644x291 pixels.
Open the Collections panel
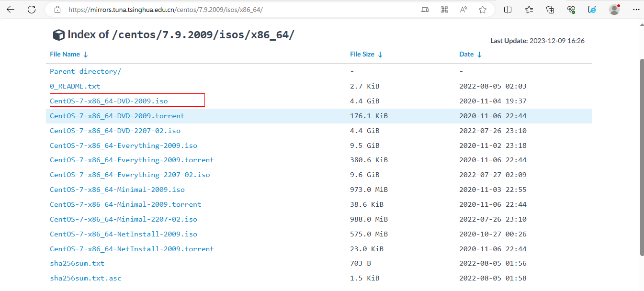550,10
